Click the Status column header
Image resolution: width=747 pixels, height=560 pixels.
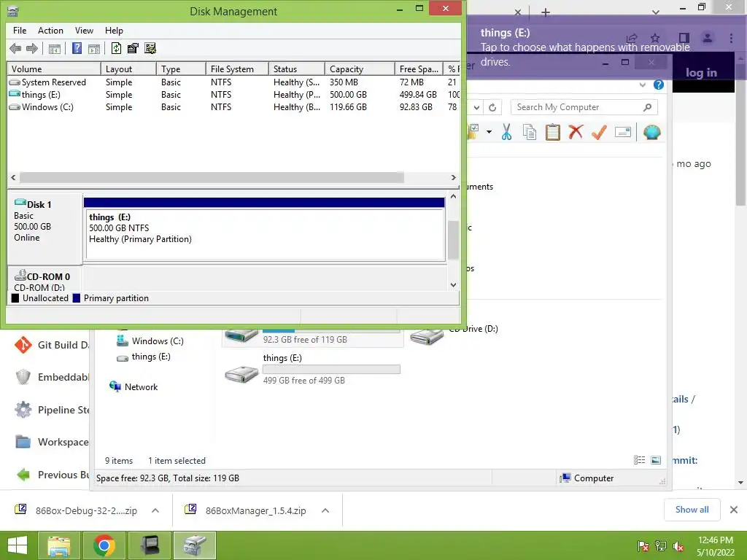tap(296, 69)
